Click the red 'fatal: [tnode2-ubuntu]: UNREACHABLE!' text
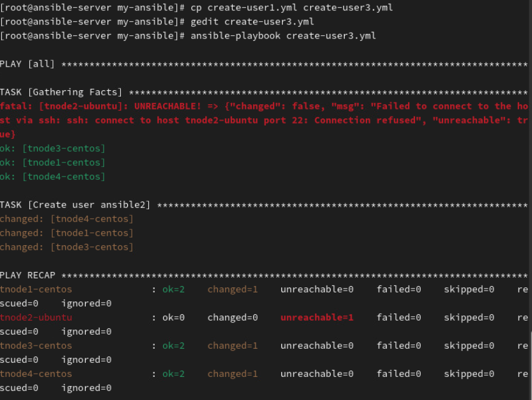The image size is (532, 400). coord(100,106)
